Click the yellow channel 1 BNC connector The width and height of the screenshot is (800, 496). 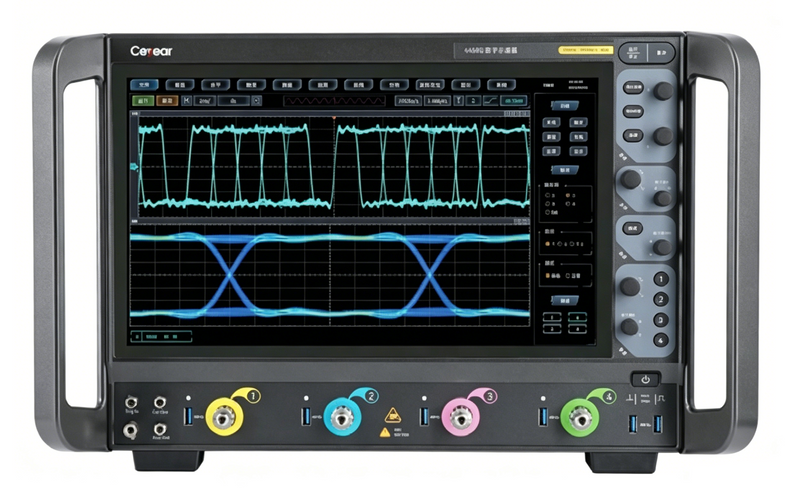pos(224,418)
